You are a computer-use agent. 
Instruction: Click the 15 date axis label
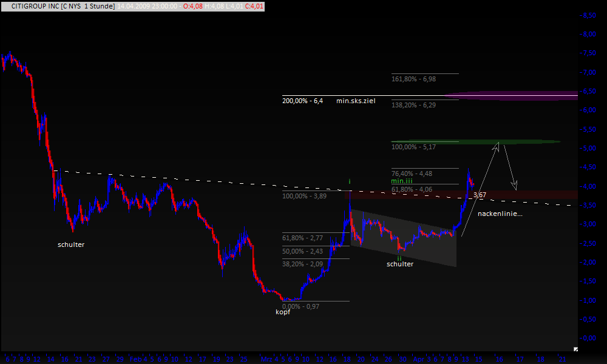point(478,359)
